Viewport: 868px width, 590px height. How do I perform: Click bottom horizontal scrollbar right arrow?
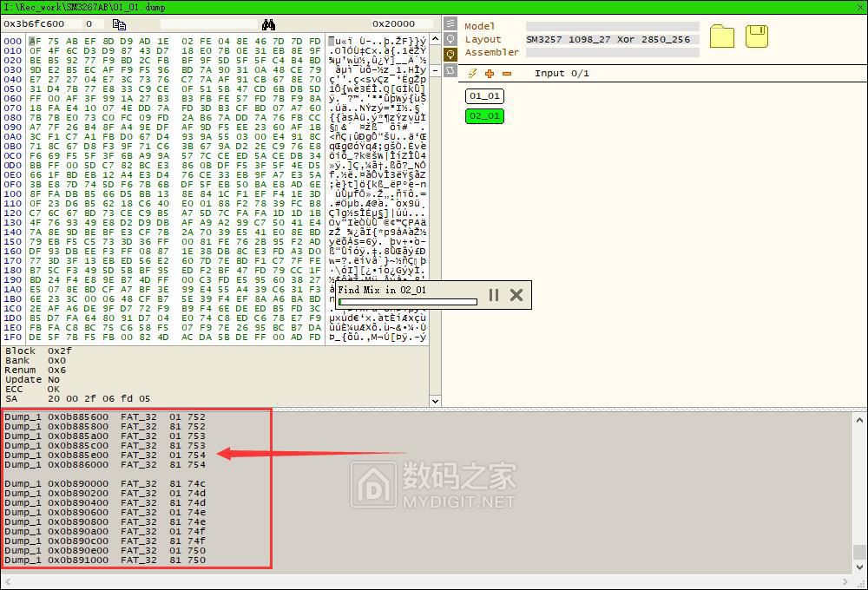point(845,581)
